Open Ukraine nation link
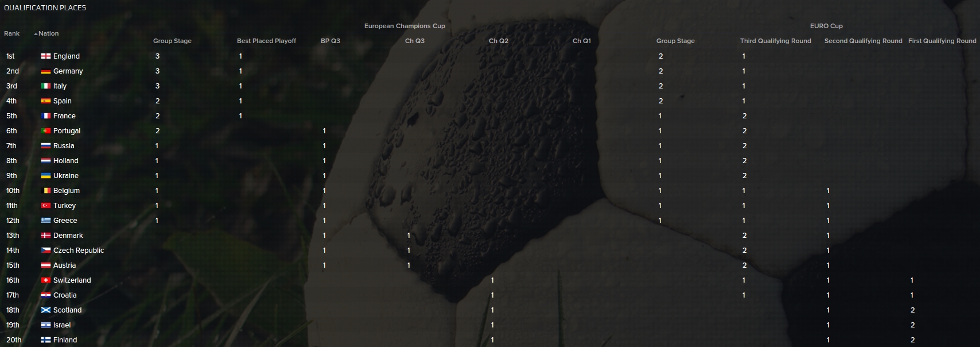The image size is (980, 347). point(66,176)
